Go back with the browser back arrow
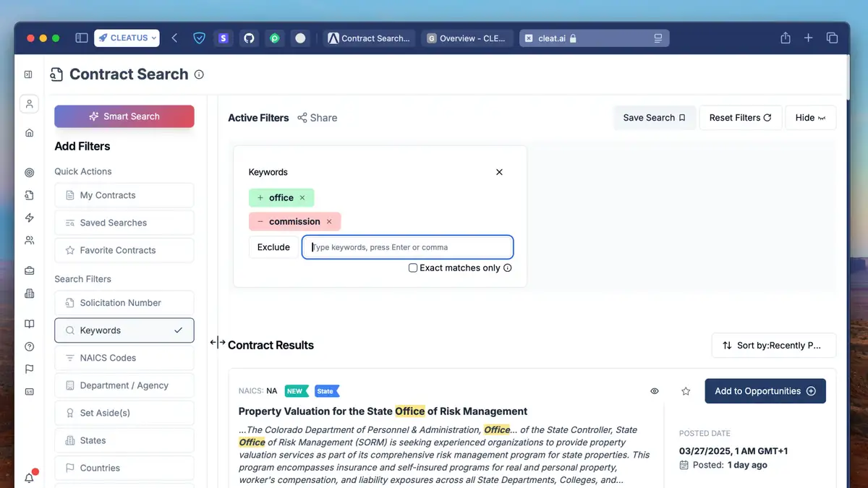The width and height of the screenshot is (868, 488). pyautogui.click(x=174, y=38)
